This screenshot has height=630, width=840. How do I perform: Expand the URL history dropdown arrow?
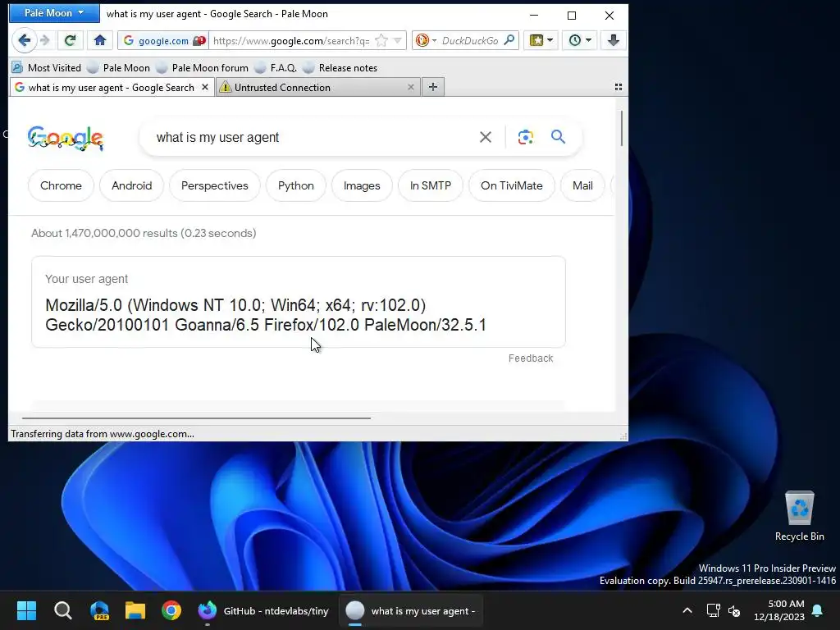[x=398, y=41]
